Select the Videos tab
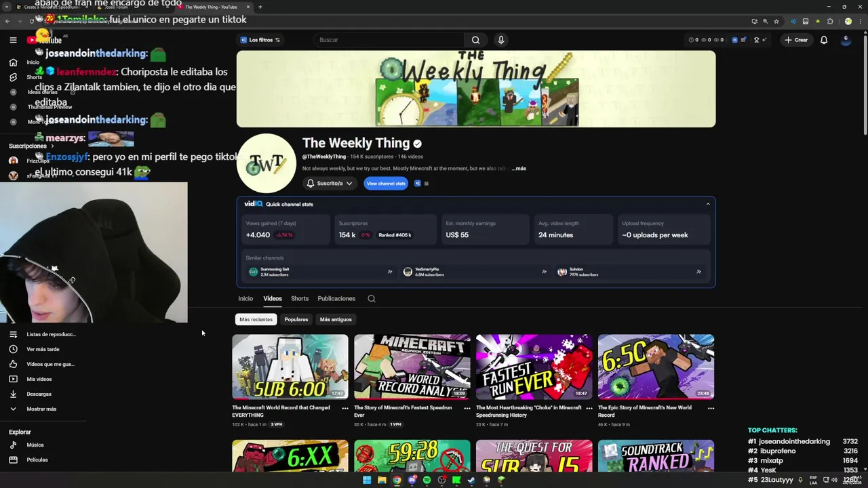The height and width of the screenshot is (488, 868). pyautogui.click(x=273, y=298)
